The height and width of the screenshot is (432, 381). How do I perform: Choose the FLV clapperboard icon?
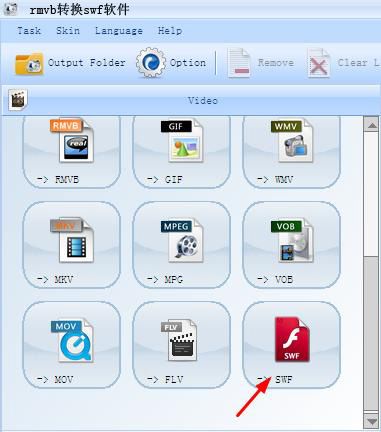click(x=179, y=340)
